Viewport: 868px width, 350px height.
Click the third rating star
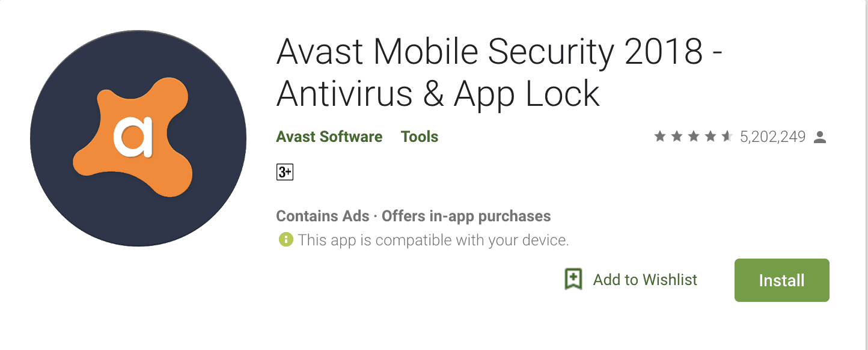(x=694, y=137)
